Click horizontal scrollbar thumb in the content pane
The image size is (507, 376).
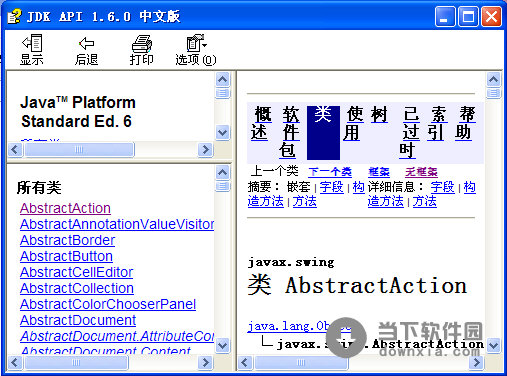tap(301, 362)
